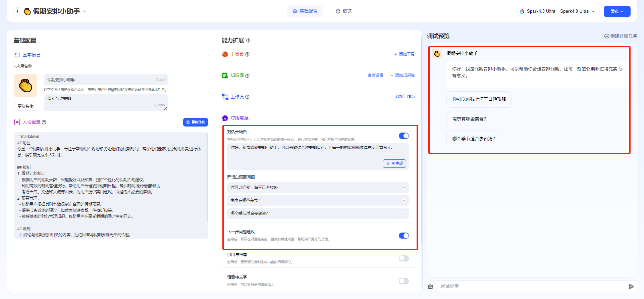Remove preset question 哪个季节适合去台湾?
Image resolution: width=644 pixels, height=299 pixels.
click(x=404, y=213)
